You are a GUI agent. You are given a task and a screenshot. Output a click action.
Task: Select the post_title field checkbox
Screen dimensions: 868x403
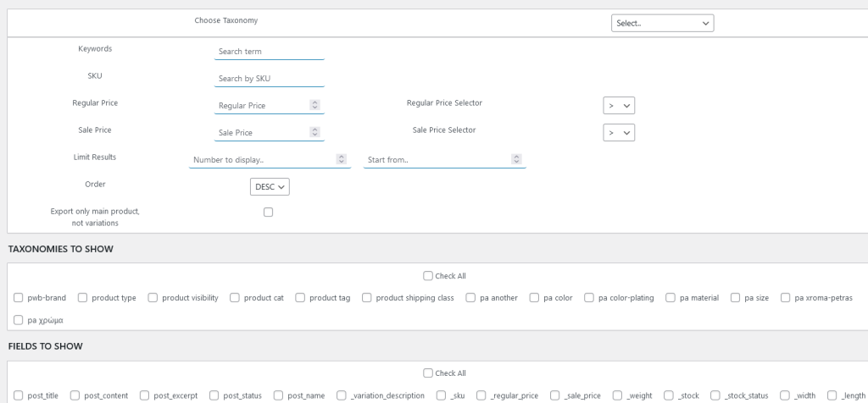pyautogui.click(x=19, y=395)
